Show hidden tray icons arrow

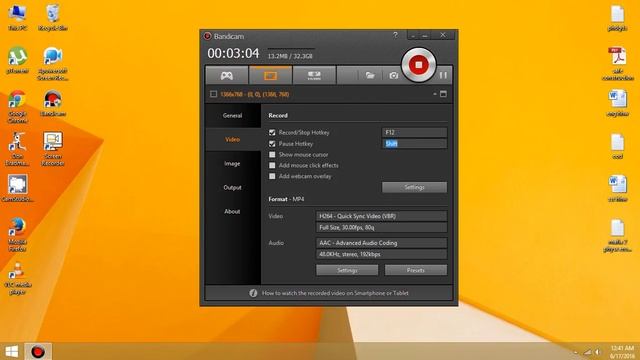click(576, 352)
